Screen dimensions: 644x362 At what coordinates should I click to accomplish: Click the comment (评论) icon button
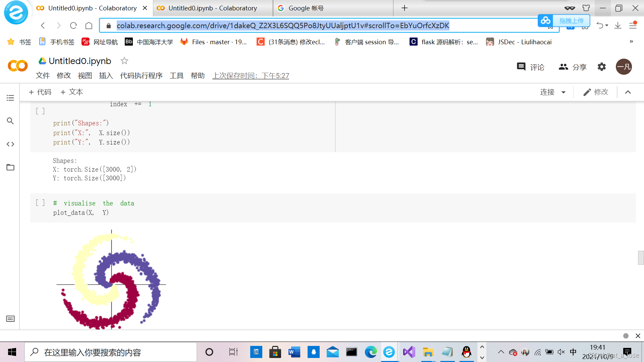click(x=521, y=67)
